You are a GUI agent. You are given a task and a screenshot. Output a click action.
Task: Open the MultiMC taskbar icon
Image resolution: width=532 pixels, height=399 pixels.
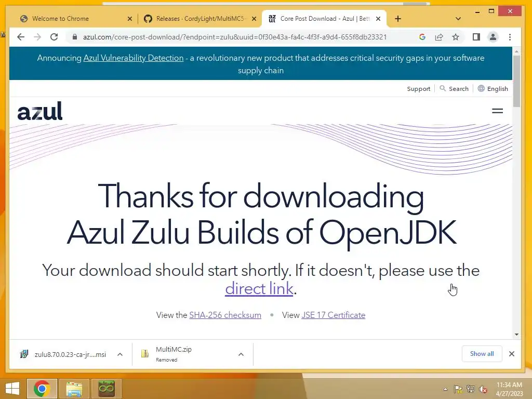pos(106,389)
